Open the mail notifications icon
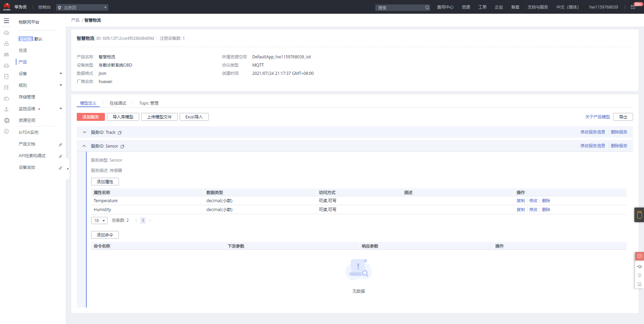The height and width of the screenshot is (324, 644). [633, 7]
